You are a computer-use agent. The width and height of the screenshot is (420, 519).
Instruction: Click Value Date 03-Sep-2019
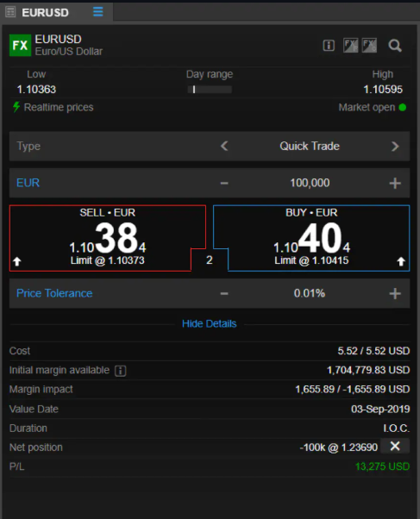click(380, 410)
